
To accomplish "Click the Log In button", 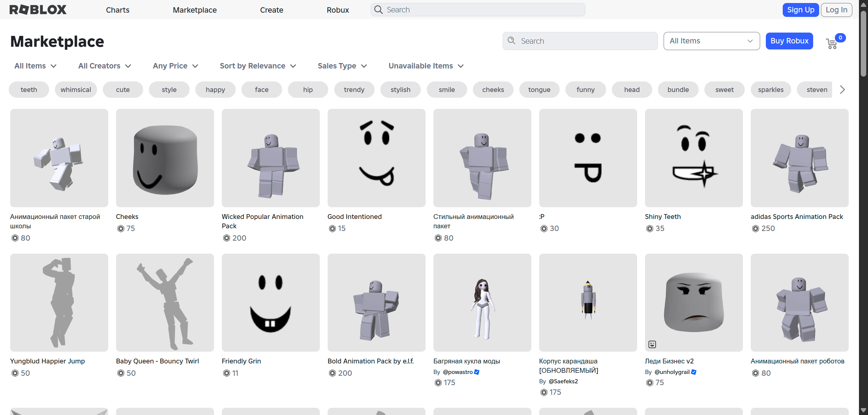I will [x=836, y=10].
